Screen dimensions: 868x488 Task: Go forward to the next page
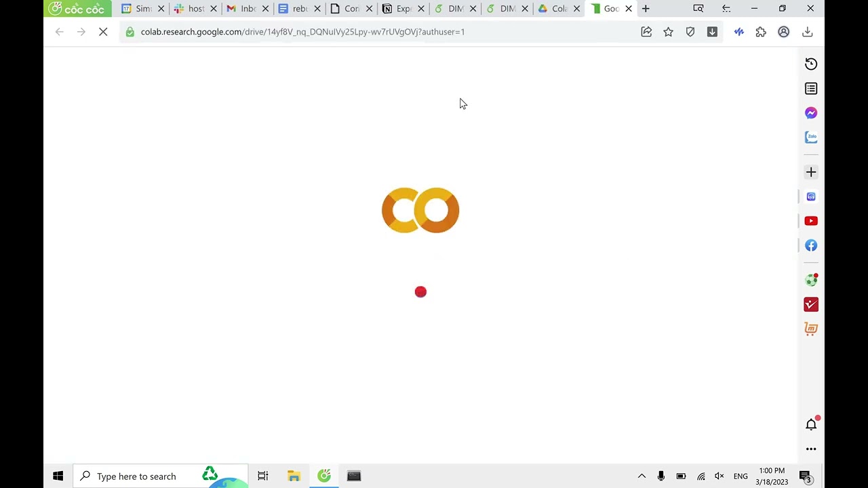coord(81,32)
